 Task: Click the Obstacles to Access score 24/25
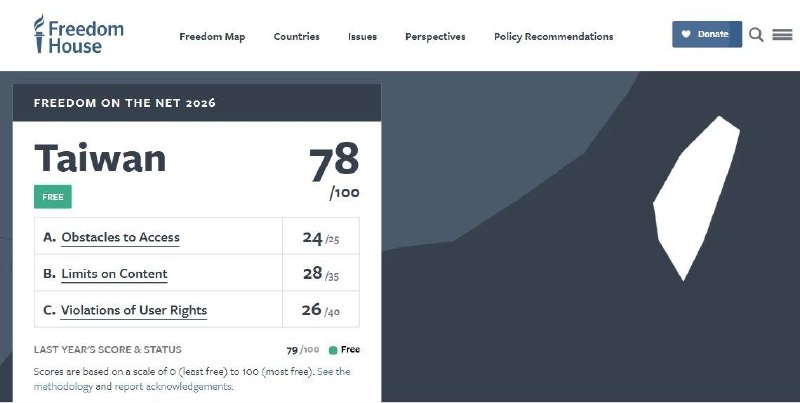coord(320,238)
